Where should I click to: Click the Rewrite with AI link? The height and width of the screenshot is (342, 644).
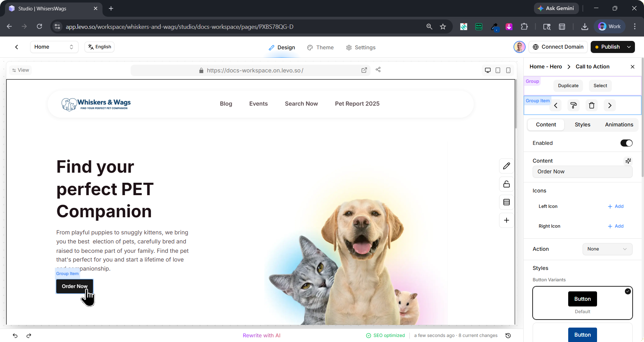262,336
